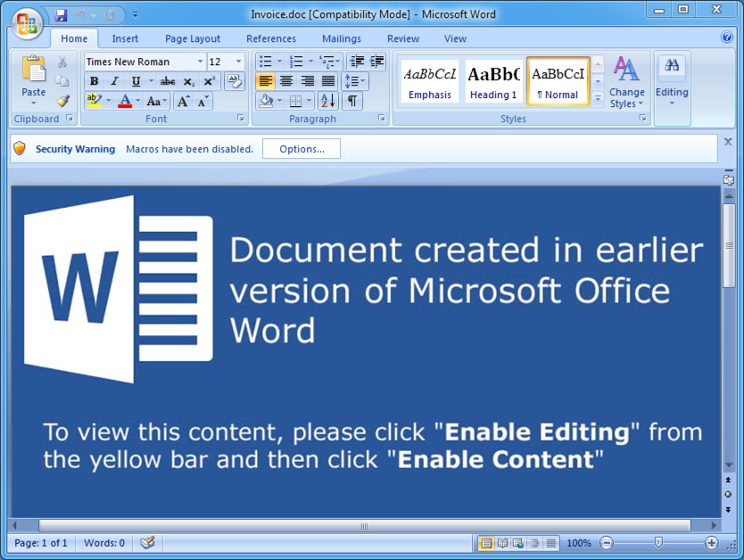Apply borders using the Borders icon
Image resolution: width=744 pixels, height=560 pixels.
tap(295, 101)
